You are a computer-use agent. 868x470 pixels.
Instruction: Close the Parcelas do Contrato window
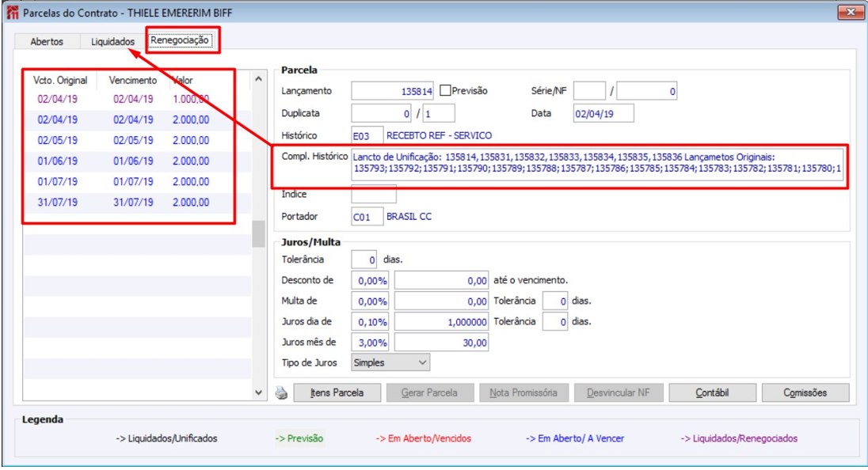coord(850,12)
